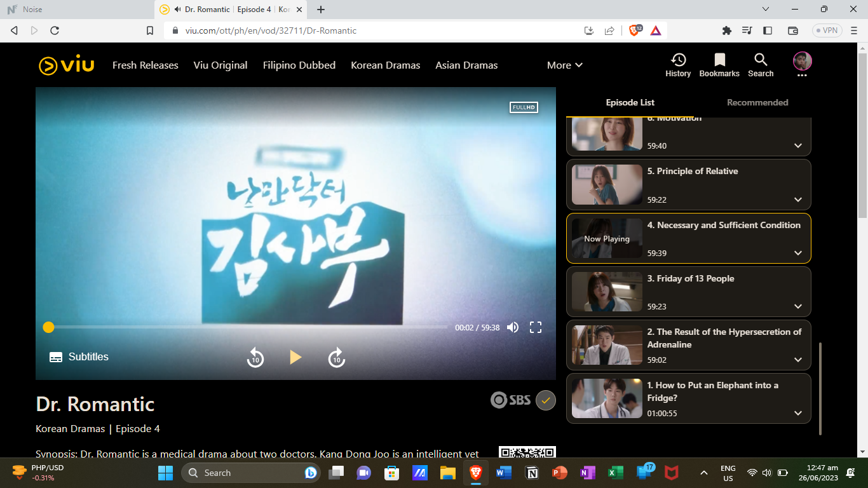
Task: Open Microsoft Word from the taskbar
Action: (x=504, y=473)
